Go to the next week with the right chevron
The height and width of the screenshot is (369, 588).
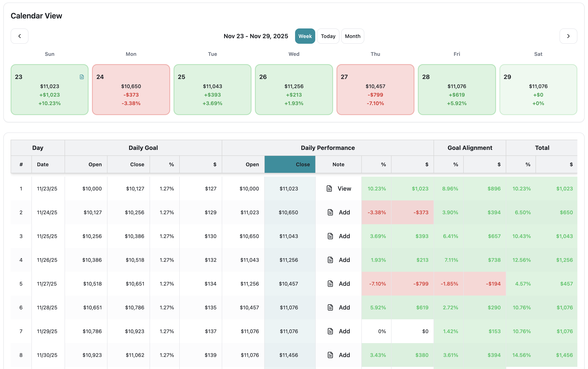pos(568,36)
